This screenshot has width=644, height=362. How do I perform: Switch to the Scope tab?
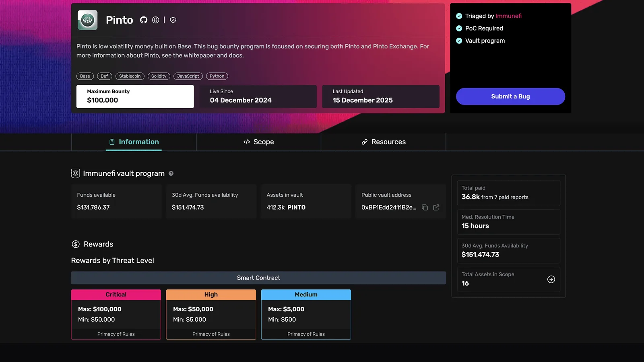[258, 142]
